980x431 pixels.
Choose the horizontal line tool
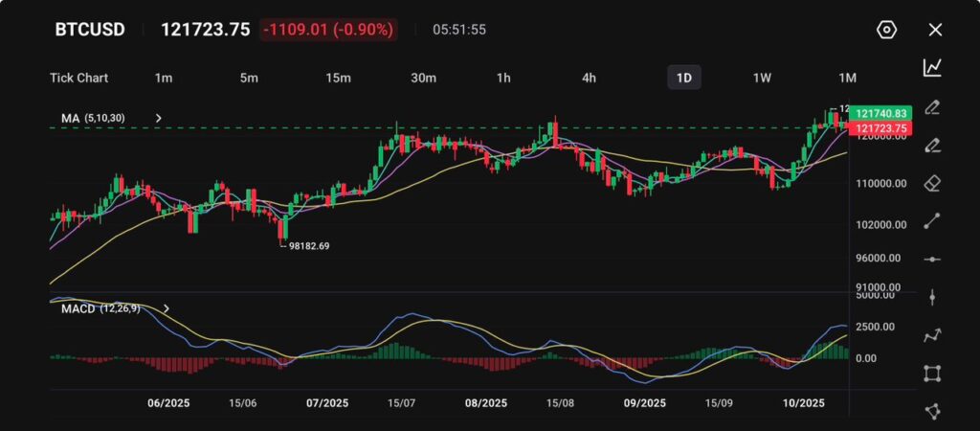coord(932,260)
